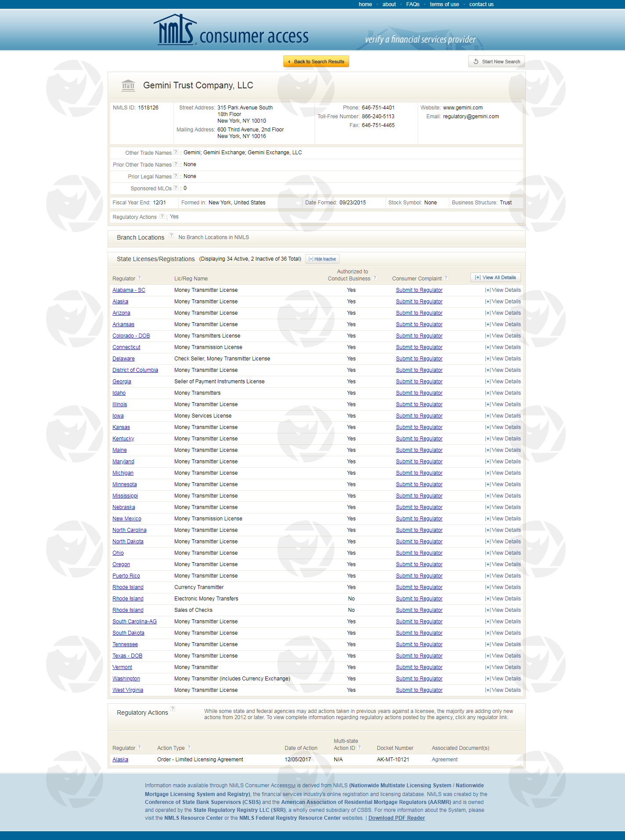The image size is (625, 840).
Task: Click the help icon next to Sponsored MLOs
Action: 176,188
